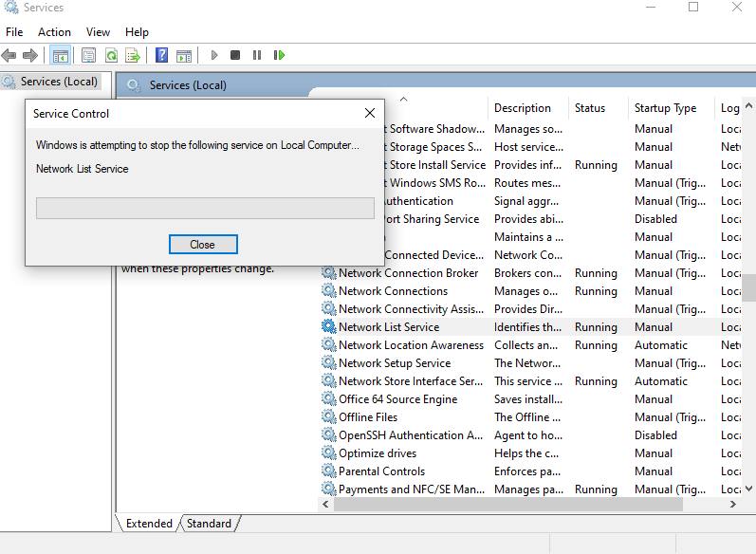756x554 pixels.
Task: Click the Pause Service toolbar icon
Action: [x=257, y=55]
